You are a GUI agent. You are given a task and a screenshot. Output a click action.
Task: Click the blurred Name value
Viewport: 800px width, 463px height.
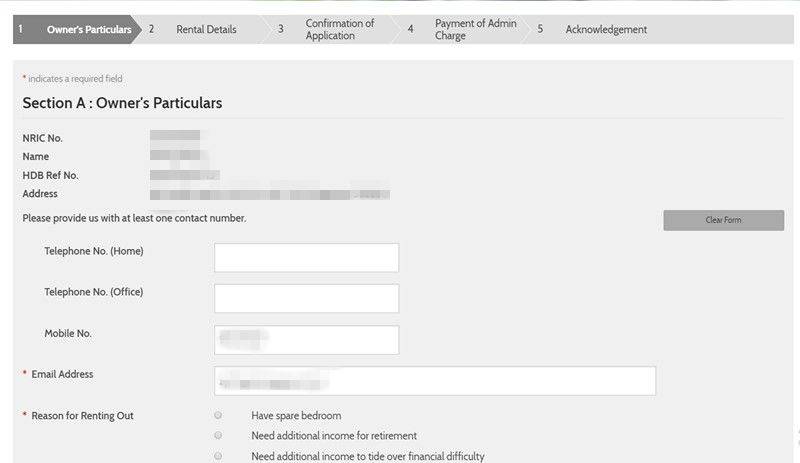[x=178, y=156]
